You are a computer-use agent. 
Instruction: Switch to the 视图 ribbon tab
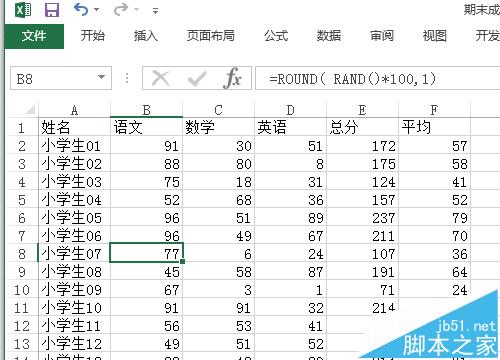[435, 36]
